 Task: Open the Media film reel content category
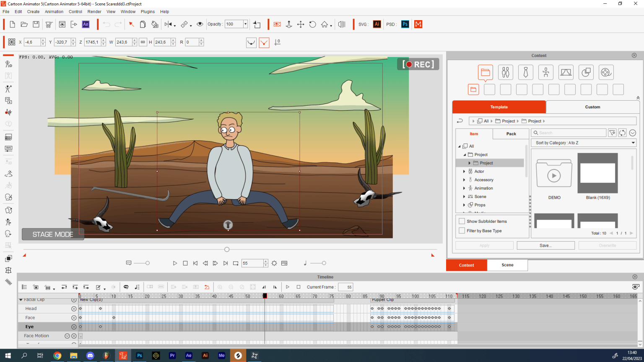[x=606, y=73]
